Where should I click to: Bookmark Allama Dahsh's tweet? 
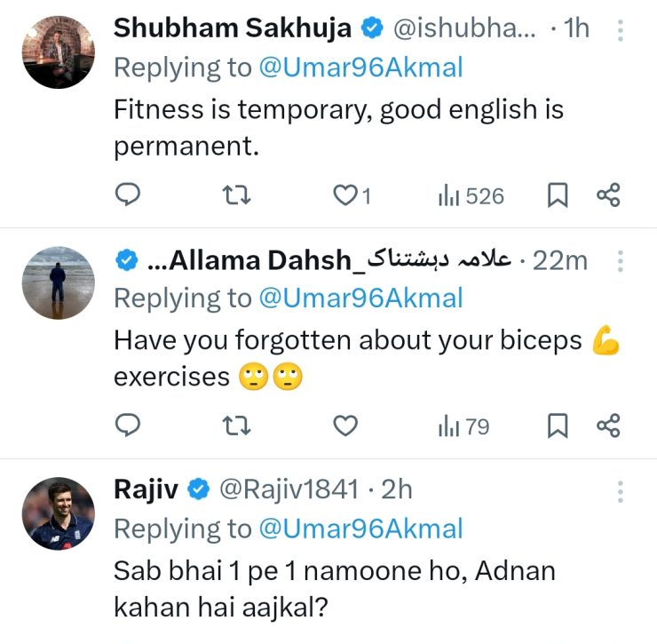(557, 427)
